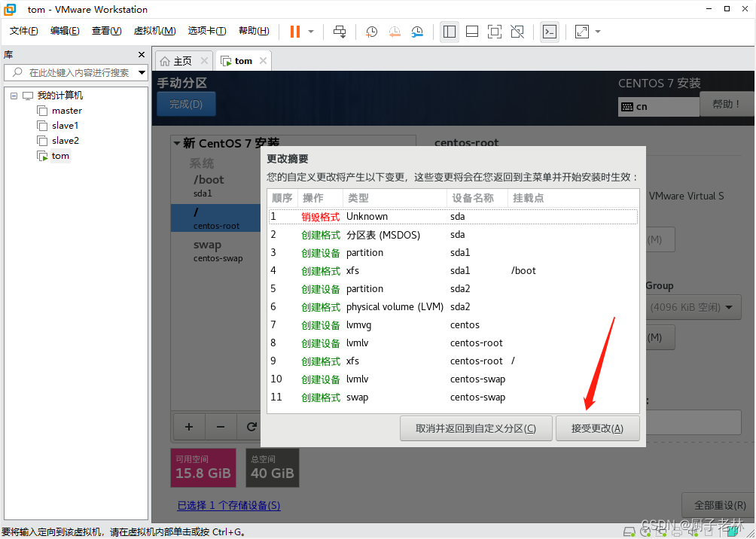Select row 4 xfs sda1 /boot
The width and height of the screenshot is (756, 539).
(453, 271)
